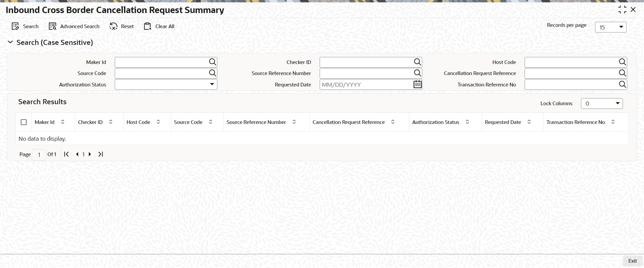The width and height of the screenshot is (644, 268).
Task: Close the Cancellation Request Summary window
Action: [633, 10]
